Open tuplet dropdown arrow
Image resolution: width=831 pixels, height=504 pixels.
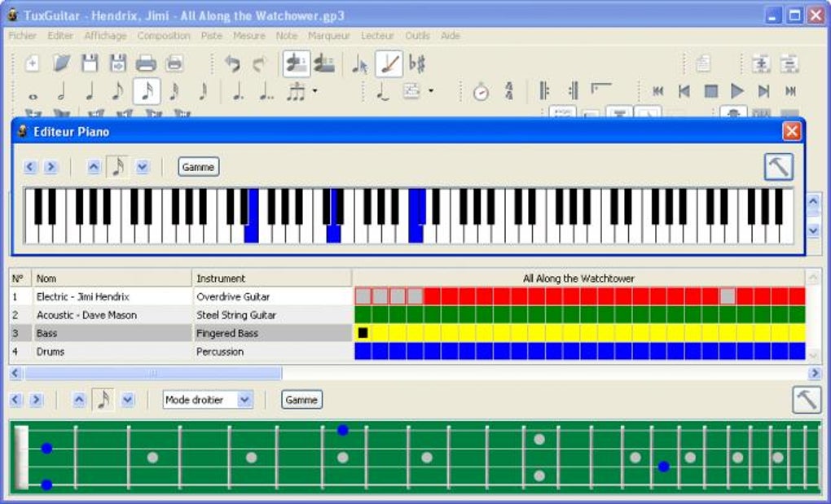pos(314,90)
